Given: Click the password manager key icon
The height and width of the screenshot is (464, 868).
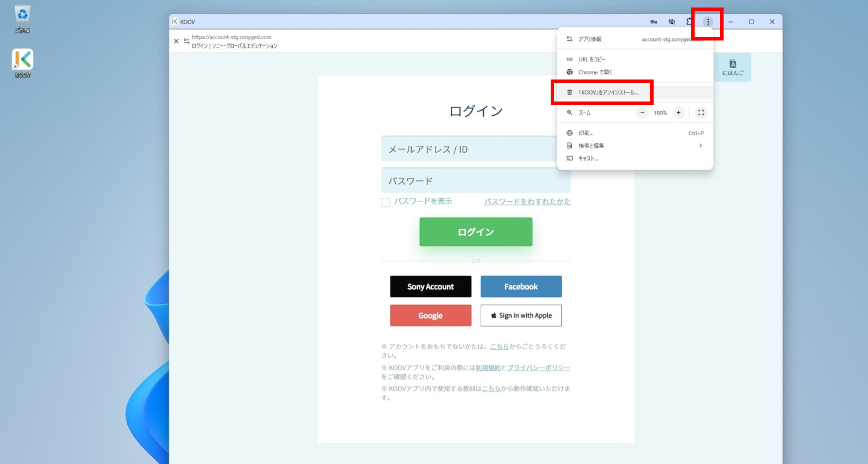Looking at the screenshot, I should [x=654, y=21].
